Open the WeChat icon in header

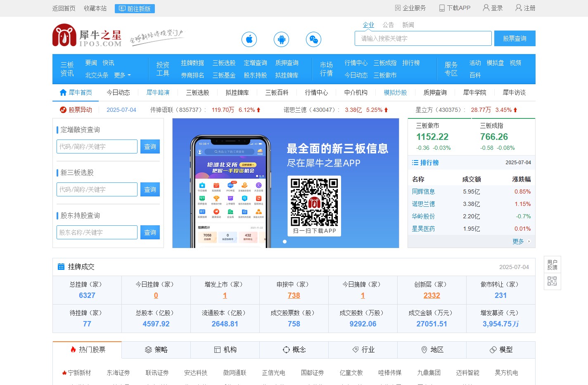313,39
